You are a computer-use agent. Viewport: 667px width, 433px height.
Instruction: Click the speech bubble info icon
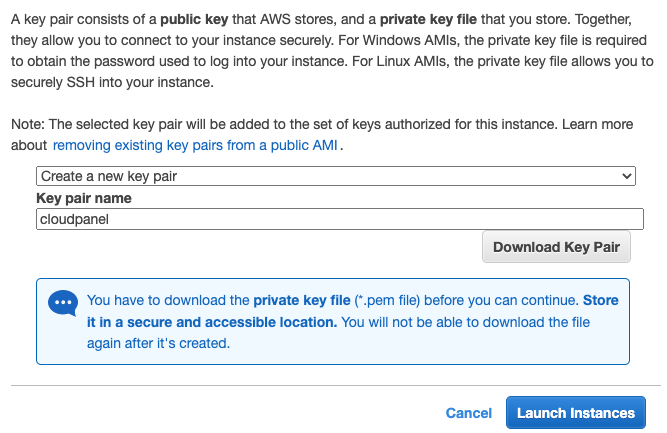click(x=63, y=303)
